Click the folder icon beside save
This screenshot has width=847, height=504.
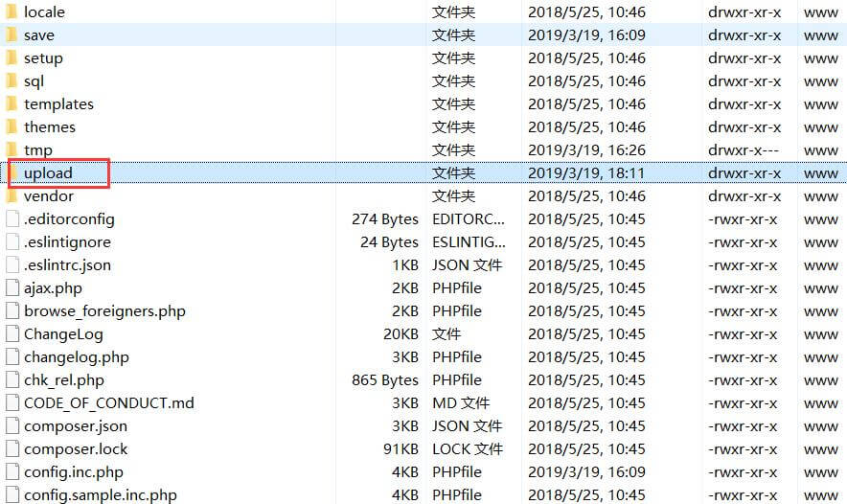11,34
